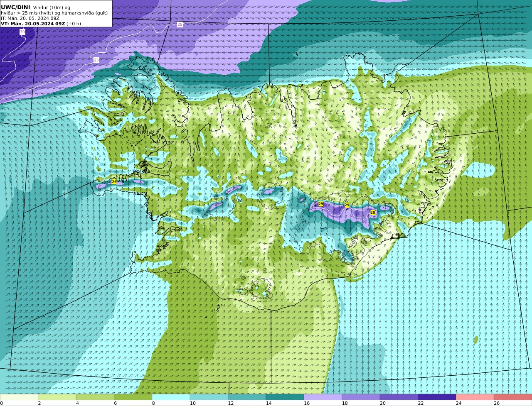
Task: Click the legend tick label "0"
Action: [1, 403]
